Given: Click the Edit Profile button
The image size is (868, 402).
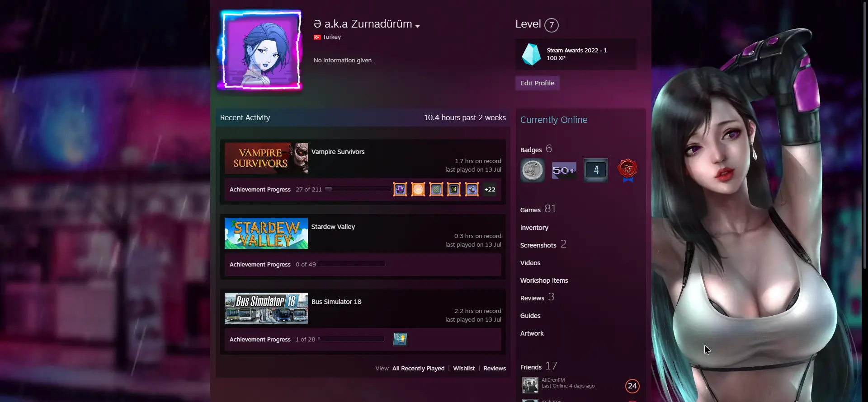Looking at the screenshot, I should tap(537, 83).
